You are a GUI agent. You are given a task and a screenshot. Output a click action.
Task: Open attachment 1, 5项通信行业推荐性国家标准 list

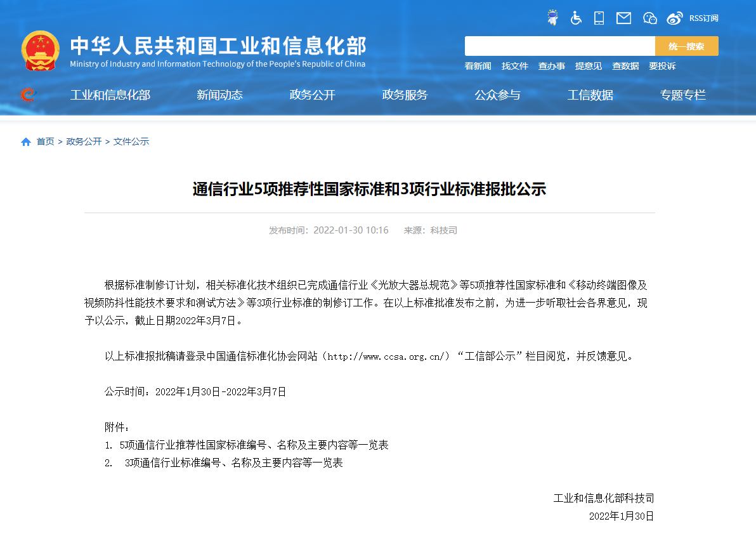254,445
